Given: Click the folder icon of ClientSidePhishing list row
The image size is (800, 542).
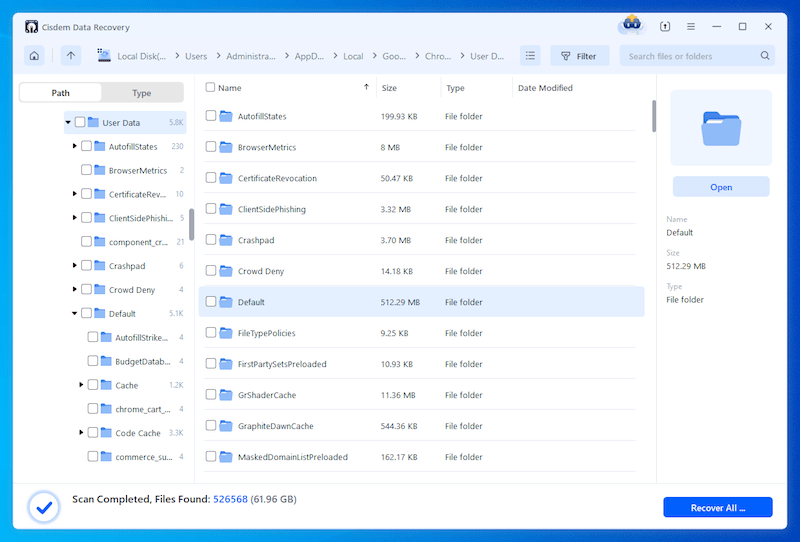Looking at the screenshot, I should [226, 209].
